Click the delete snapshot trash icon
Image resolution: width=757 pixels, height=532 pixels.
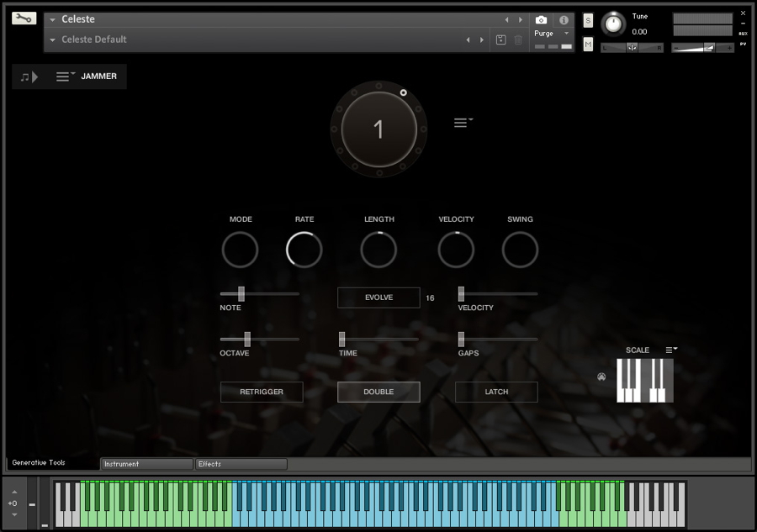[x=518, y=40]
